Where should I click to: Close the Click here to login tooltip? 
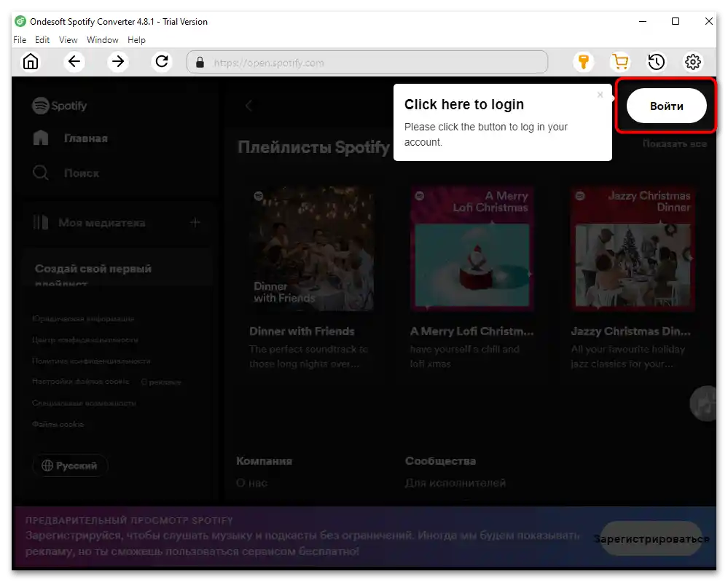[x=600, y=95]
